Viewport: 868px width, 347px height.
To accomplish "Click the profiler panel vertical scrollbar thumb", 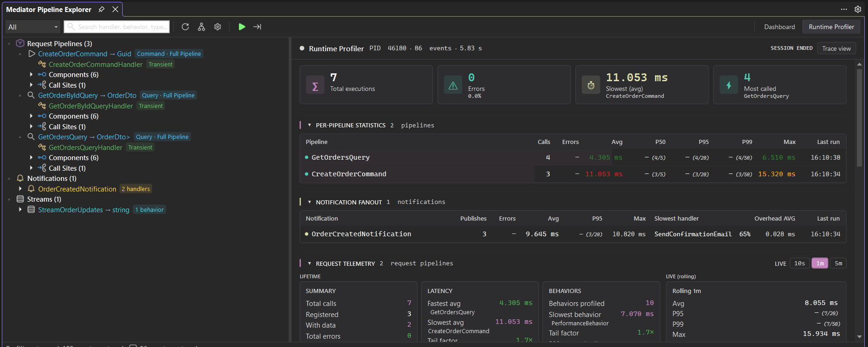I will tap(859, 118).
